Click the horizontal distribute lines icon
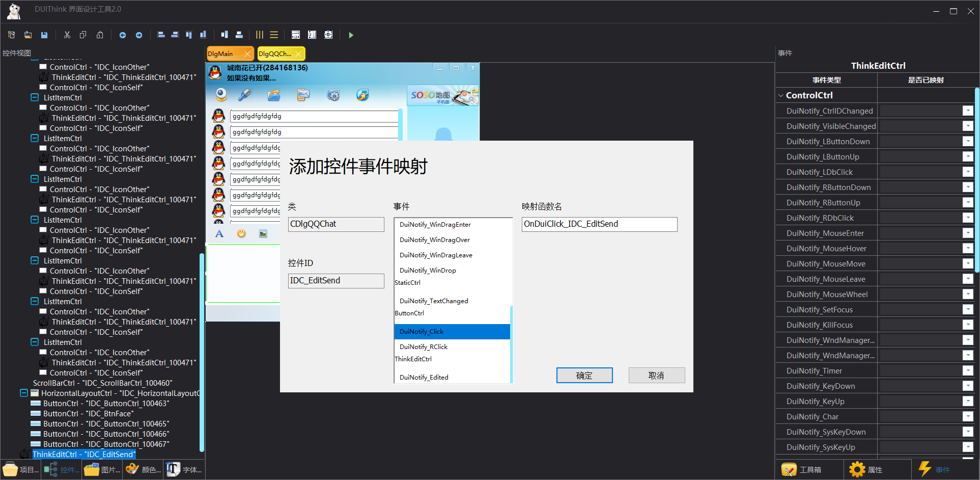The width and height of the screenshot is (980, 480). pos(274,35)
